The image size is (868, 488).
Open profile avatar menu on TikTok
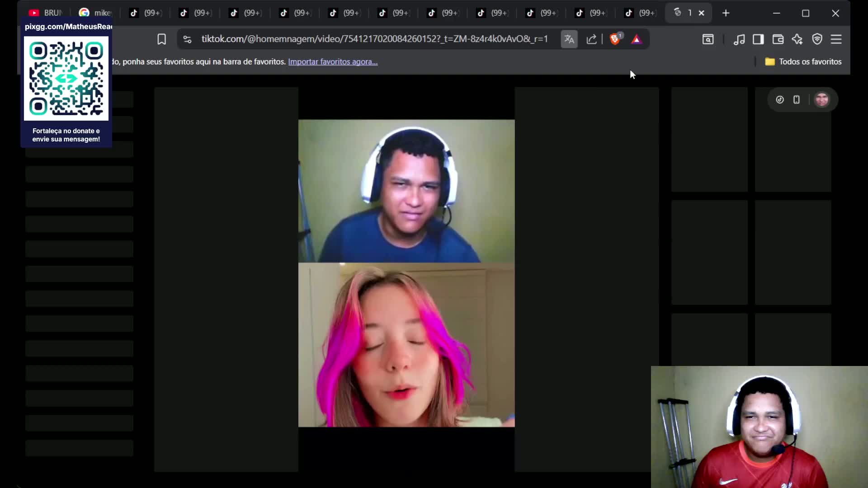[x=821, y=99]
